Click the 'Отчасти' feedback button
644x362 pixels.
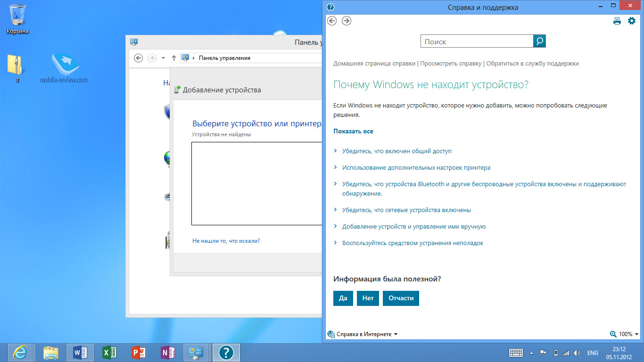[x=401, y=298]
